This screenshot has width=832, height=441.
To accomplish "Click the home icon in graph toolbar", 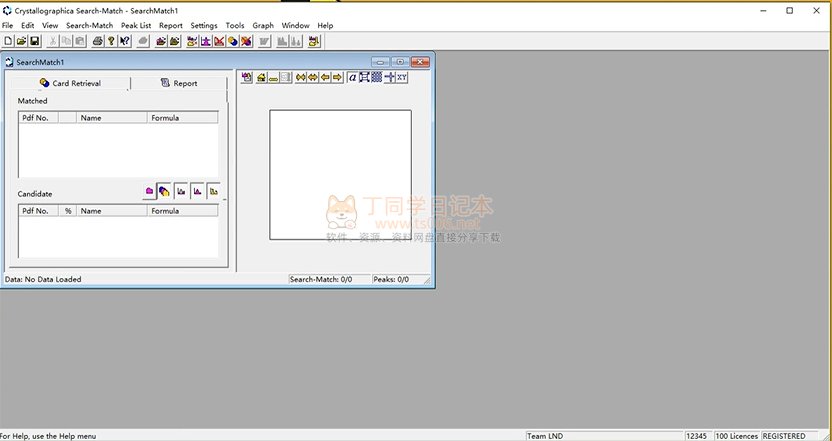I will tap(260, 77).
